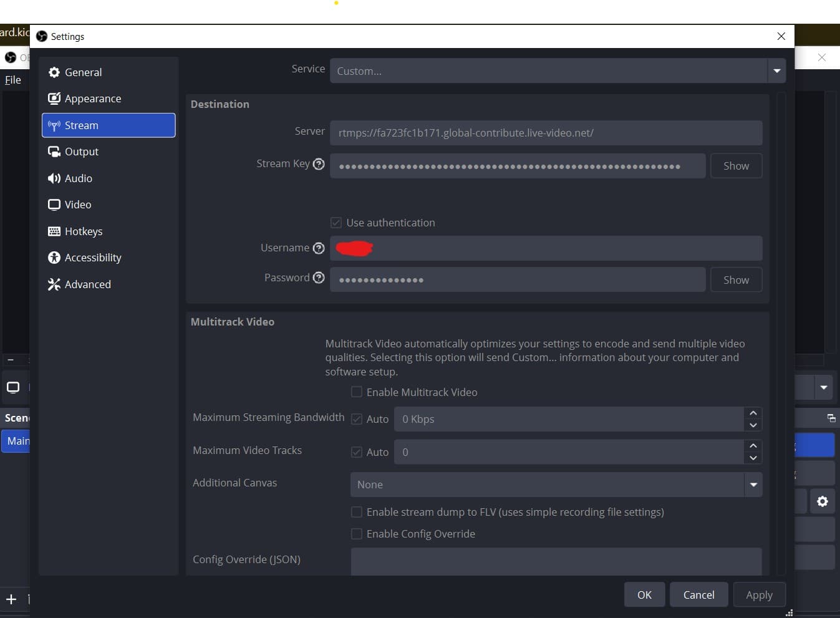Click the Config Override JSON text box
The image size is (840, 618).
pos(556,561)
